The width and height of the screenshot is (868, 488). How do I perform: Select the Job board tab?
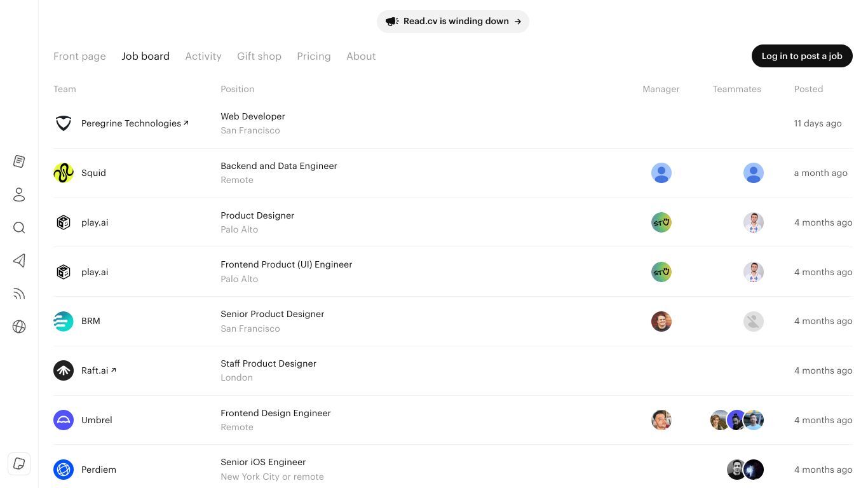click(x=146, y=56)
